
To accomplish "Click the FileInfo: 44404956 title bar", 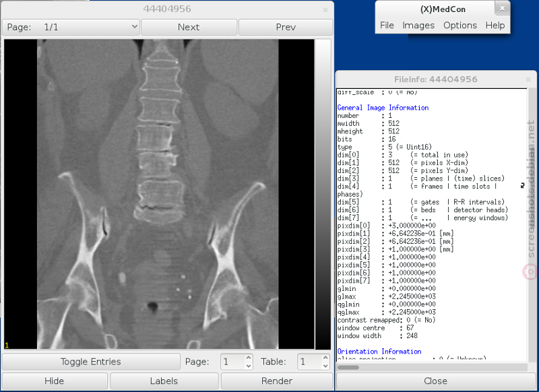I will tap(435, 79).
